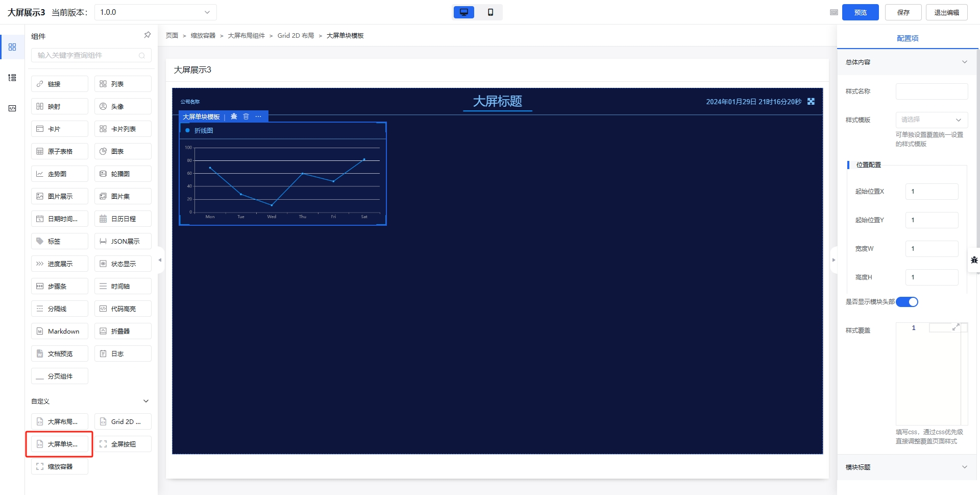Select the 链接 component
Screen dimensions: 980x495
click(x=60, y=84)
